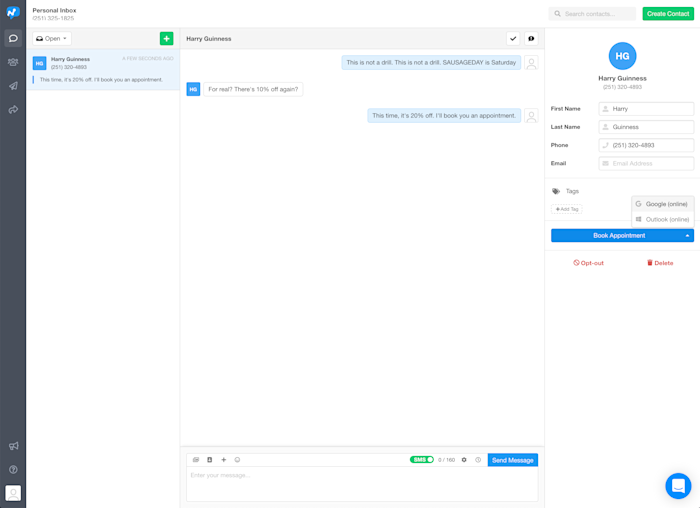The width and height of the screenshot is (700, 508).
Task: Open the paper plane campaigns icon
Action: coord(13,86)
